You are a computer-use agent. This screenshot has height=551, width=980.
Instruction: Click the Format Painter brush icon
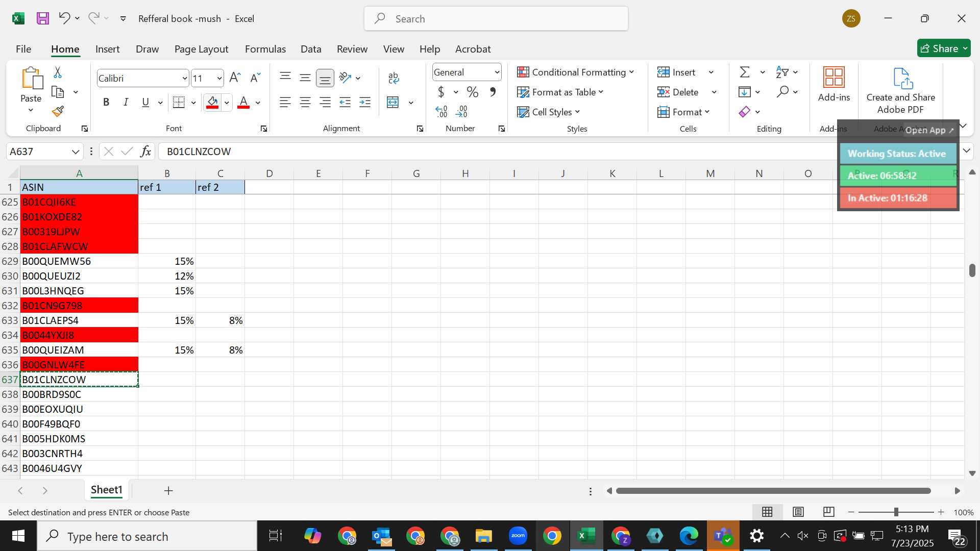coord(58,111)
